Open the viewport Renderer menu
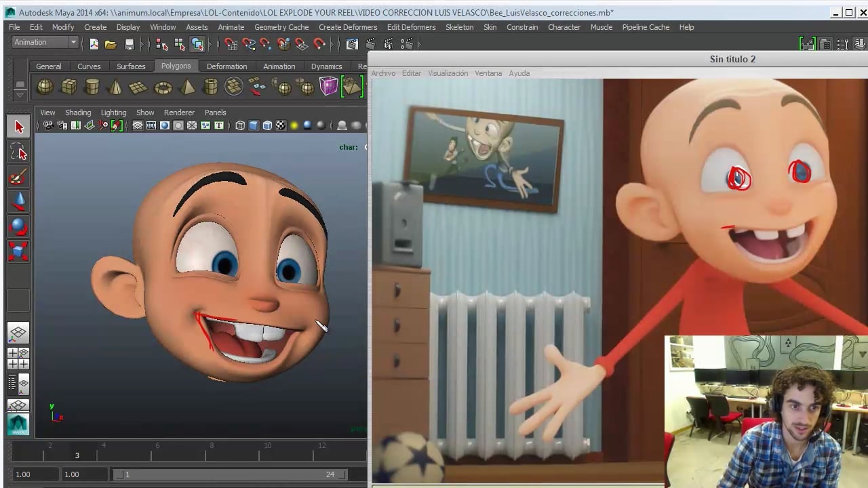The width and height of the screenshot is (868, 488). [x=179, y=113]
